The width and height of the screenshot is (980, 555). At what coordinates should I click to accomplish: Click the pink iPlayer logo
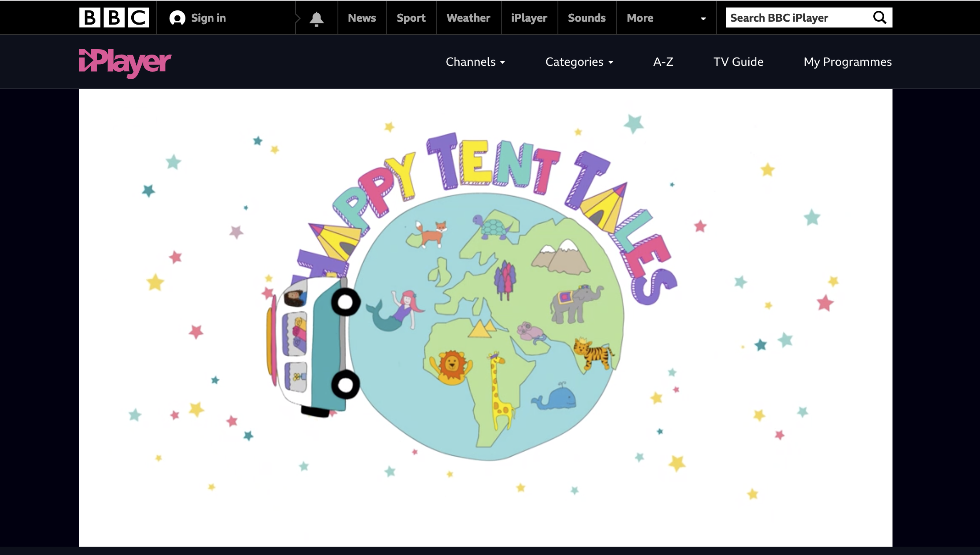click(x=125, y=62)
